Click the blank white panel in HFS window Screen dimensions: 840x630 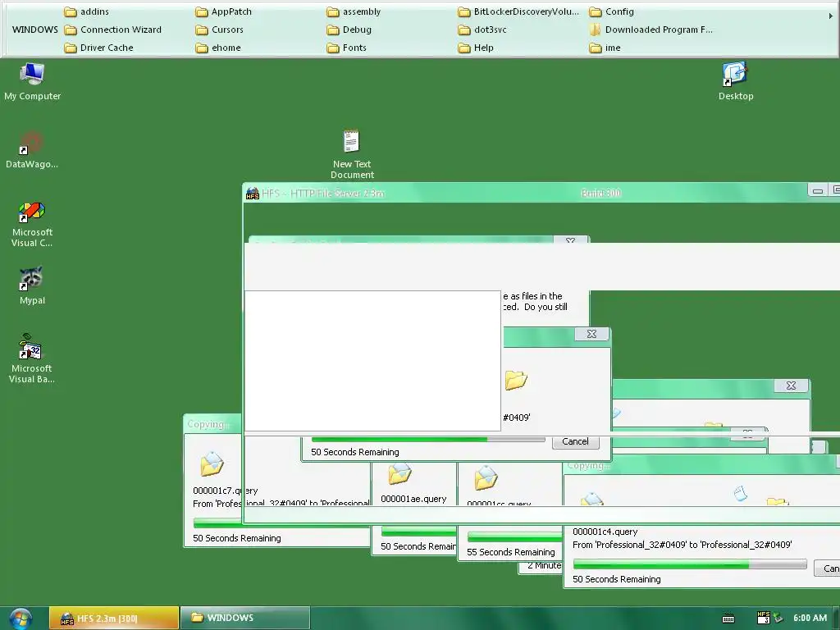373,361
